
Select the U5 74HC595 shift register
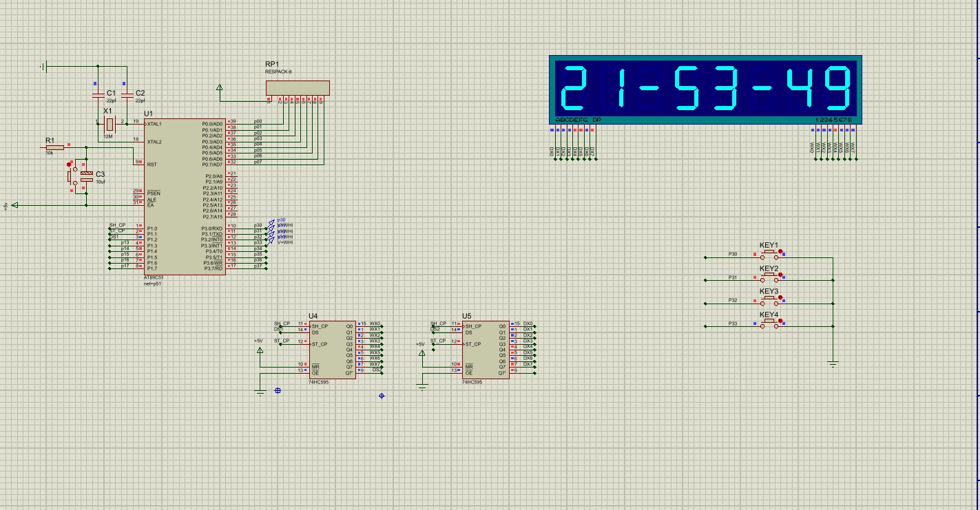point(486,350)
